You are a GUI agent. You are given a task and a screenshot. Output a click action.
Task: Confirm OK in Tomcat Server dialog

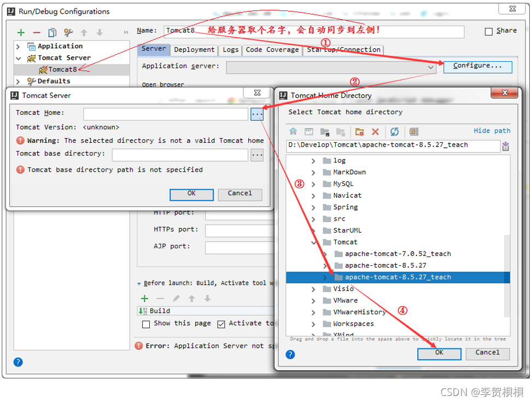tap(191, 194)
